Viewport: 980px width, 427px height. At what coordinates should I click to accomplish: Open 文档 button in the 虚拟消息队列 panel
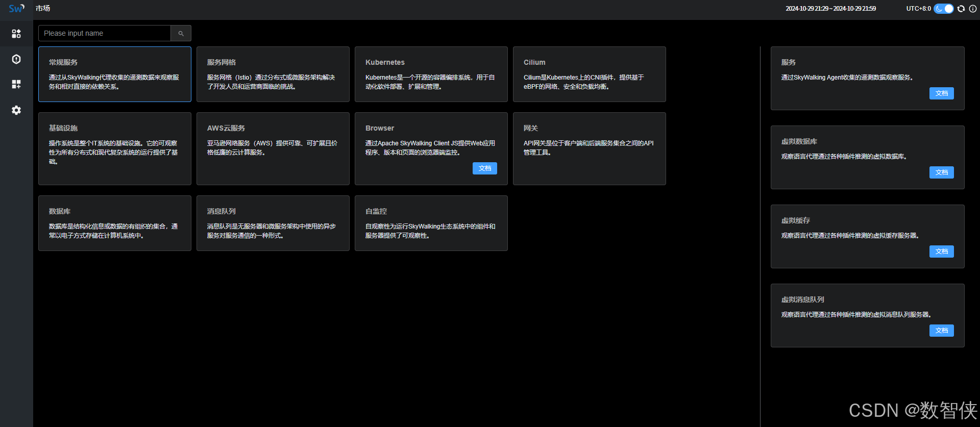[x=942, y=331]
